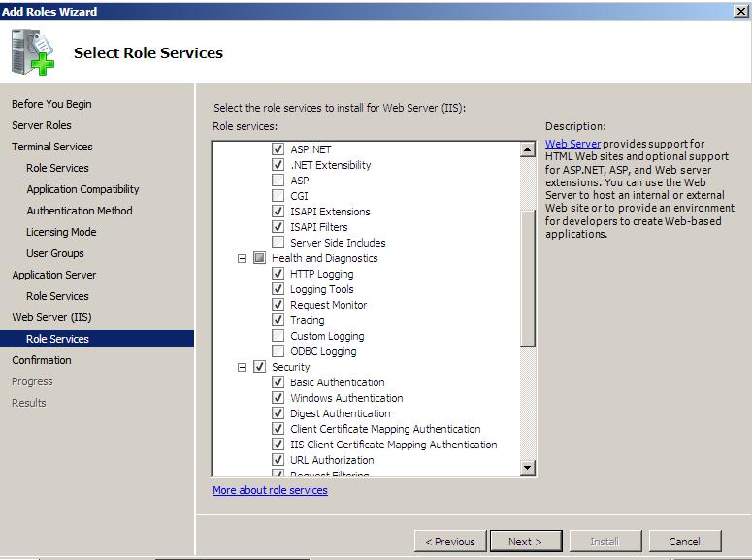Click the Next button
Viewport: 752px width, 560px height.
click(526, 542)
